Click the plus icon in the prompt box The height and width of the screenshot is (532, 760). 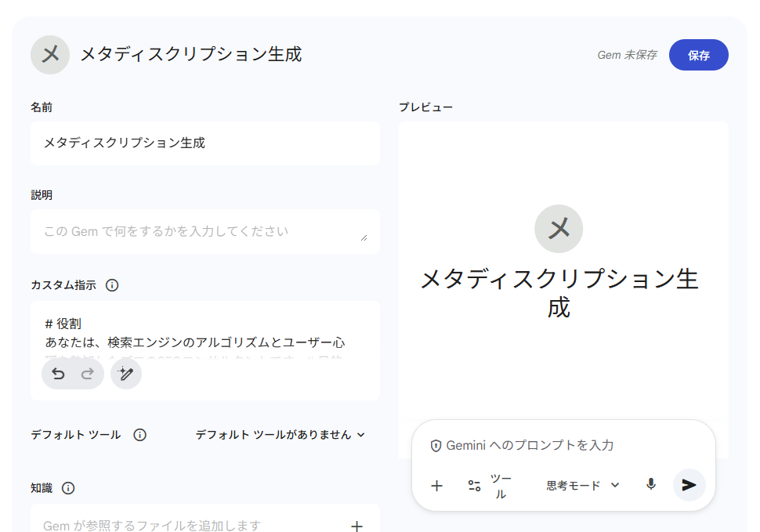click(437, 486)
